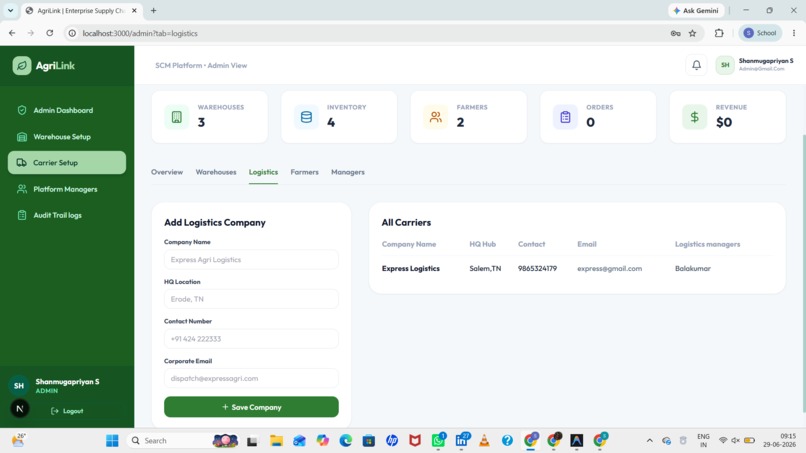Viewport: 806px width, 453px height.
Task: Switch to the Managers tab
Action: coord(347,172)
